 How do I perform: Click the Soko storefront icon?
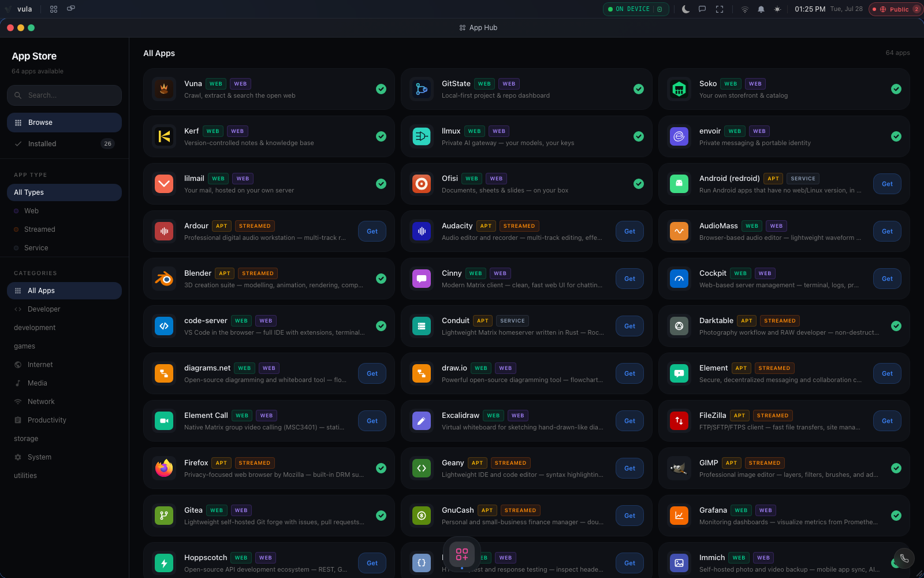click(679, 89)
